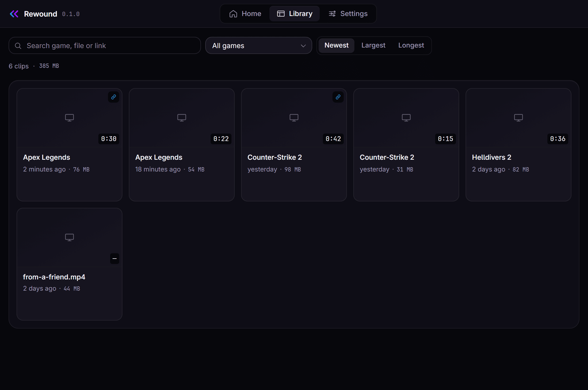Click the '18 minutes ago · 54 MB' info

tap(170, 169)
